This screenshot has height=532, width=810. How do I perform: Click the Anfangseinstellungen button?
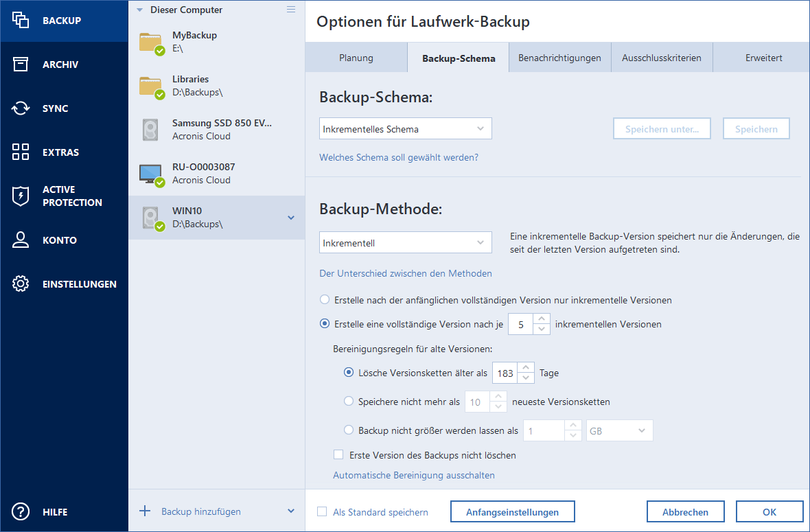click(x=512, y=511)
